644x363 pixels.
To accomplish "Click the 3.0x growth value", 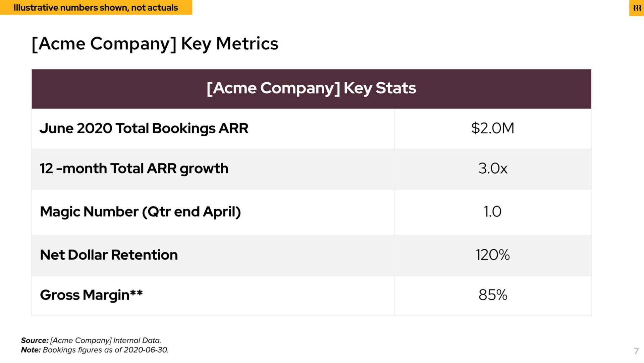I will point(493,169).
